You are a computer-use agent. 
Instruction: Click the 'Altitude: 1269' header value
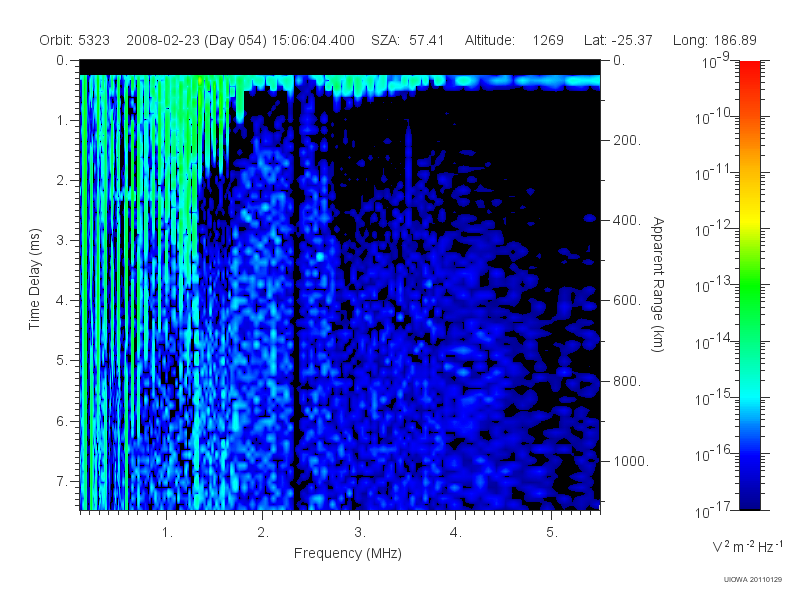(x=514, y=40)
